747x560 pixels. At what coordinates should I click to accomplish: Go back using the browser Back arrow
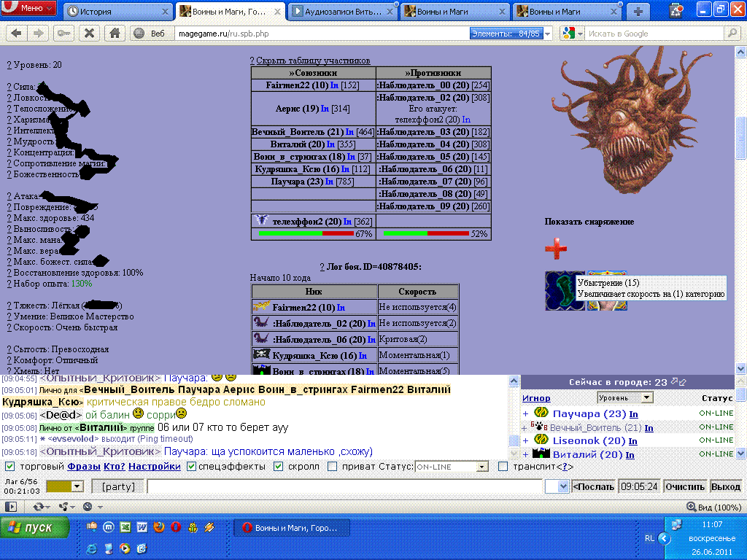[16, 34]
